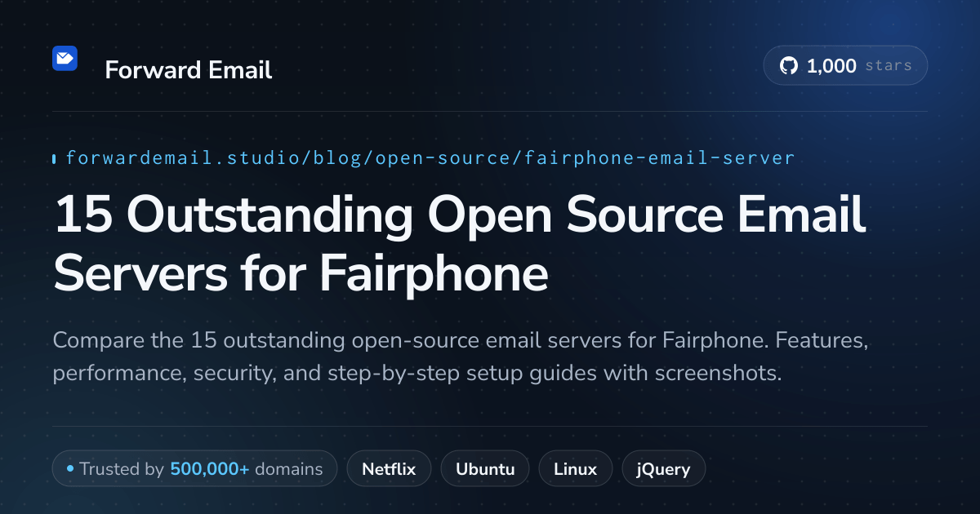980x514 pixels.
Task: Select the Netflix tag
Action: pos(389,469)
